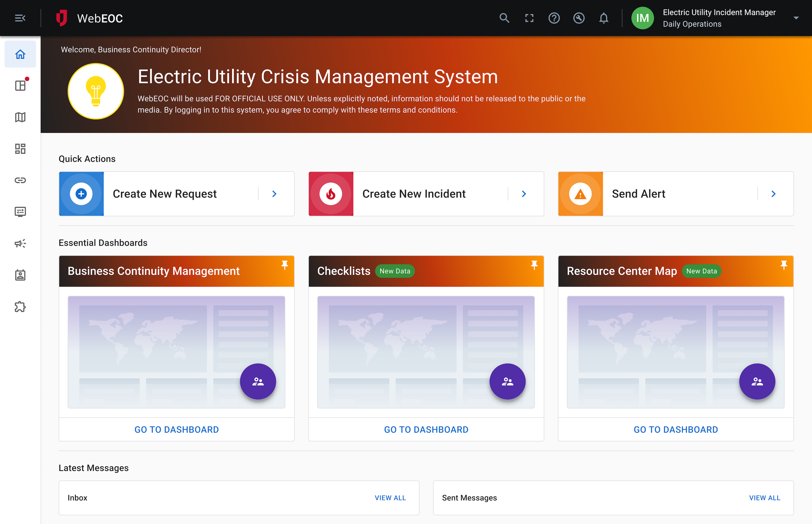812x524 pixels.
Task: Click the lightbulb emblem in banner
Action: (x=96, y=91)
